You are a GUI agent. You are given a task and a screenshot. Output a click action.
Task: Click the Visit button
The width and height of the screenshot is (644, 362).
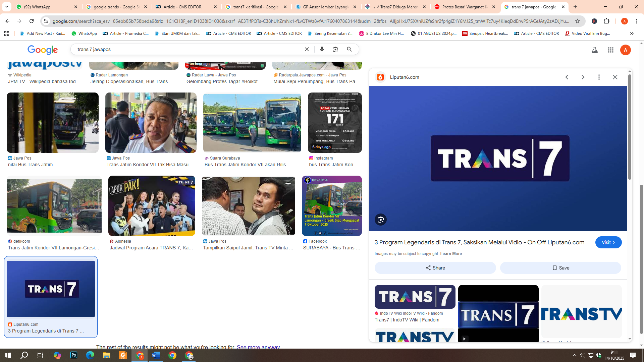608,242
